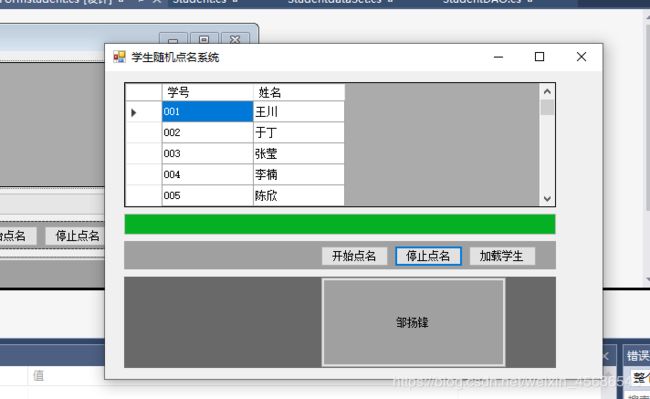Click the 学生随机点名系统 window app icon
Screen dimensions: 650x399
[119, 57]
